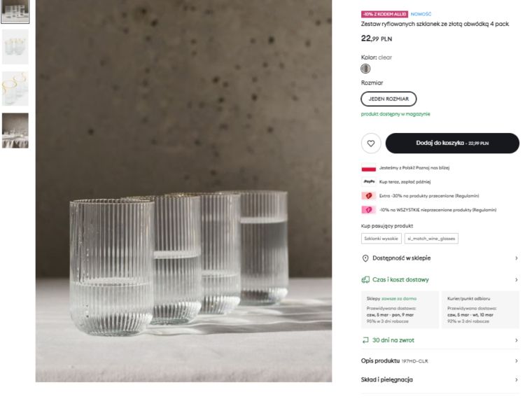Open the sl_match_wine_glasses product tag
This screenshot has width=532, height=399.
coord(431,239)
